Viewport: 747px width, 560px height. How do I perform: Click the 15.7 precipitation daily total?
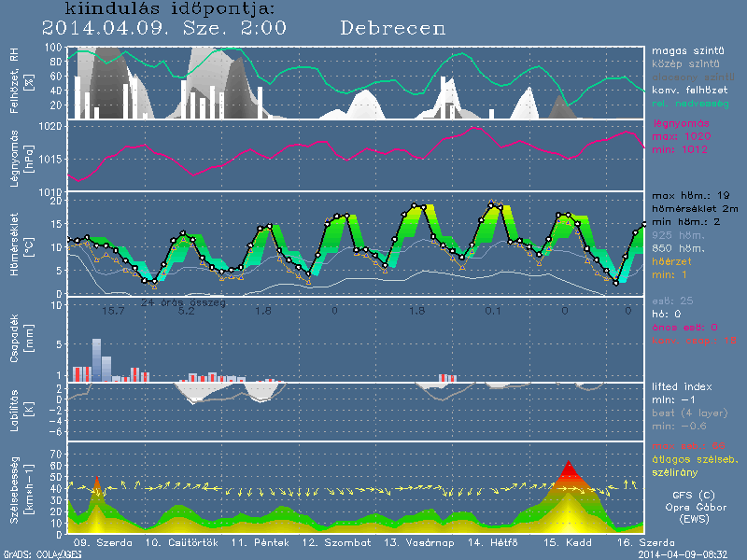[x=114, y=310]
